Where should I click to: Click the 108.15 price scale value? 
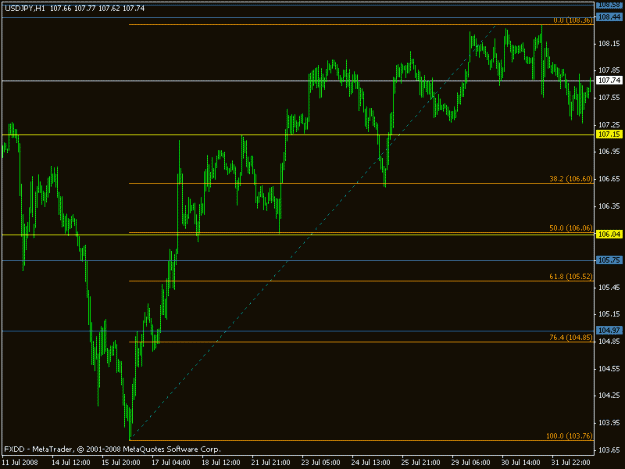point(609,44)
